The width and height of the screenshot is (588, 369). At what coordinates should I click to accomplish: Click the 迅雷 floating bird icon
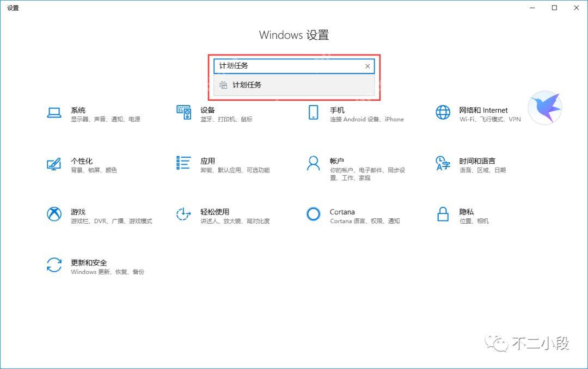pyautogui.click(x=545, y=107)
